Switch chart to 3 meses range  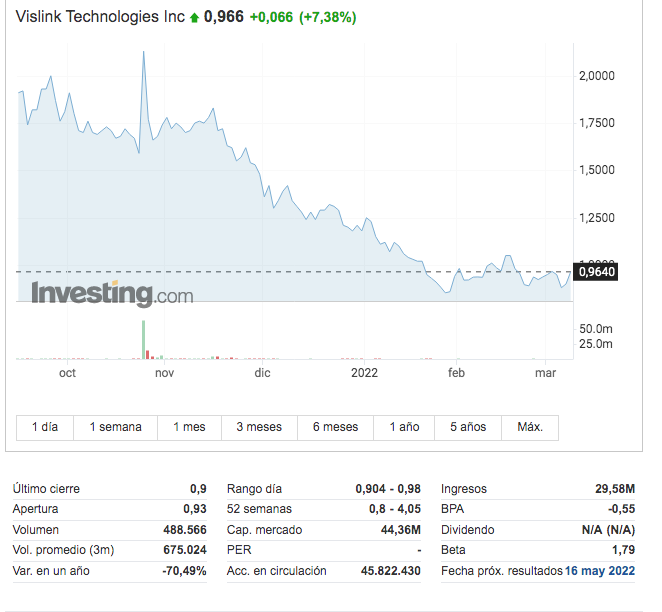click(x=259, y=427)
